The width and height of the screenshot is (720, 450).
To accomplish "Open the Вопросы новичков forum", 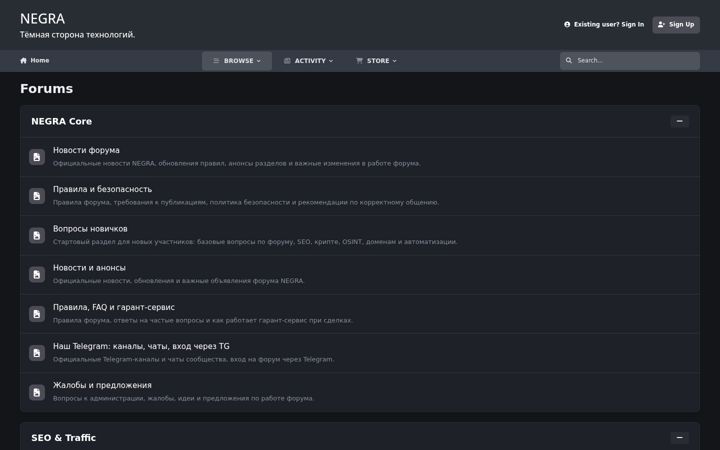I will [x=90, y=229].
